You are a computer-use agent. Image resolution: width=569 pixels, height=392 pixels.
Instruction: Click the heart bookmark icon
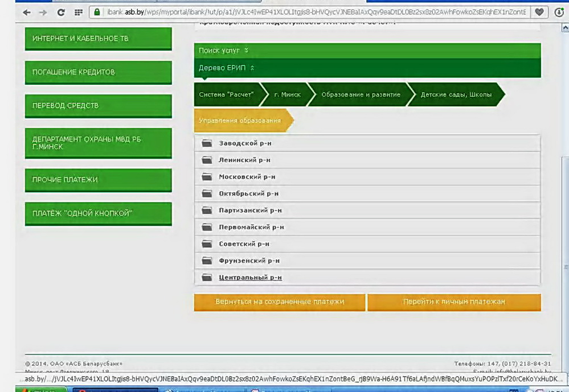coord(539,12)
